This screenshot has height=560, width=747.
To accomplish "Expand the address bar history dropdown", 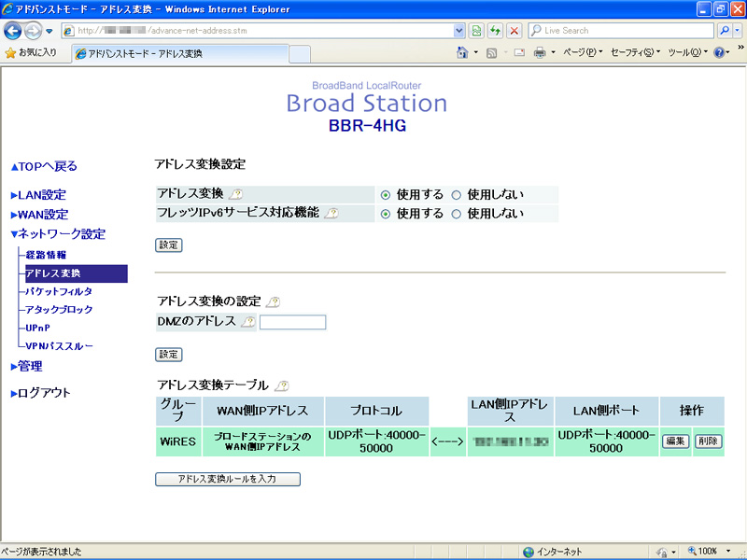I will 458,31.
